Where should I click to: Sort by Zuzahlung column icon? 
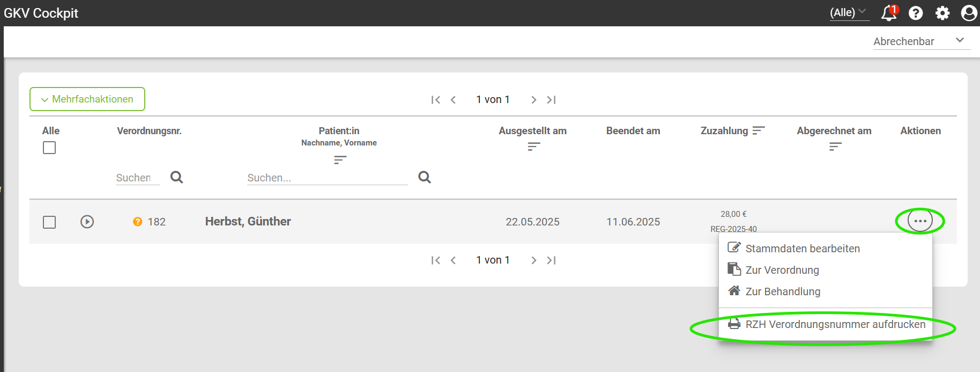pos(758,130)
